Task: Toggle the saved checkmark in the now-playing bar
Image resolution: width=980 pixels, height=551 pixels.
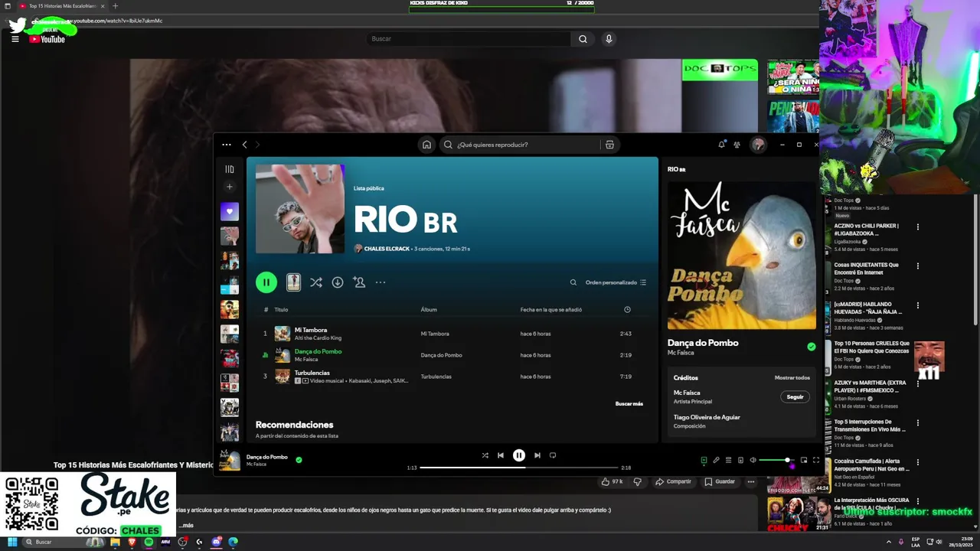Action: tap(299, 460)
